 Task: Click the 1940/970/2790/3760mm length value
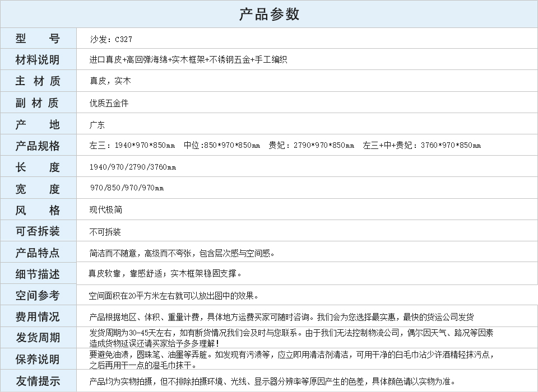point(133,167)
